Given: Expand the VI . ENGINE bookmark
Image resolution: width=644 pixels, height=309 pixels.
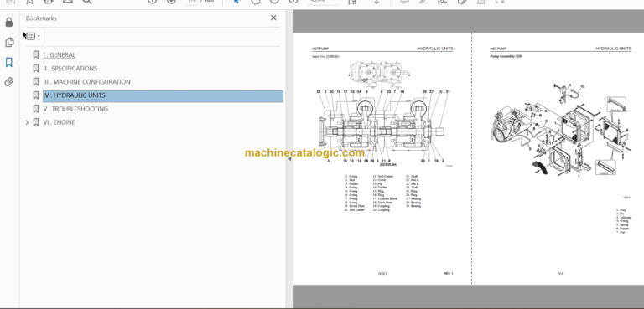Looking at the screenshot, I should (27, 122).
